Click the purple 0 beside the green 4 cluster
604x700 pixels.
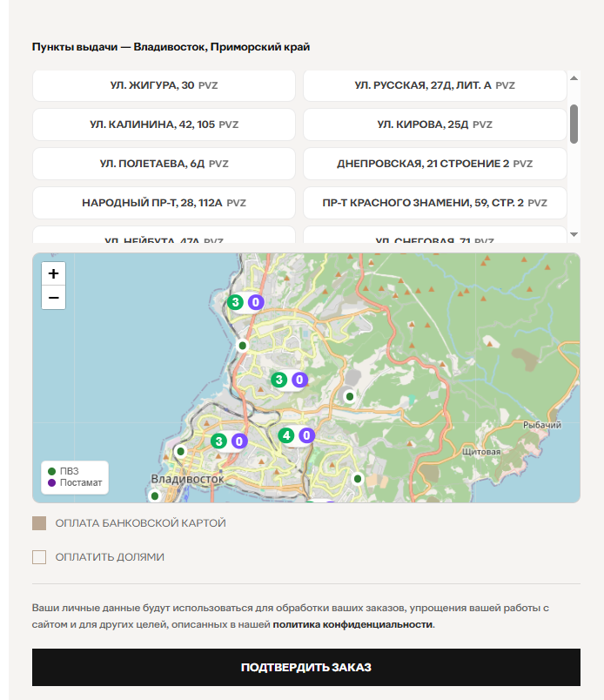[306, 435]
